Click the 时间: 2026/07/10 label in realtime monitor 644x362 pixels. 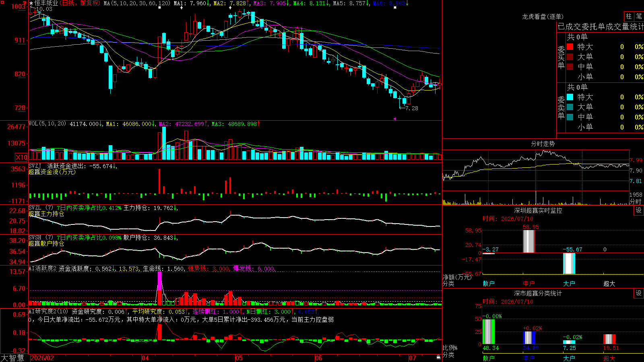click(508, 219)
